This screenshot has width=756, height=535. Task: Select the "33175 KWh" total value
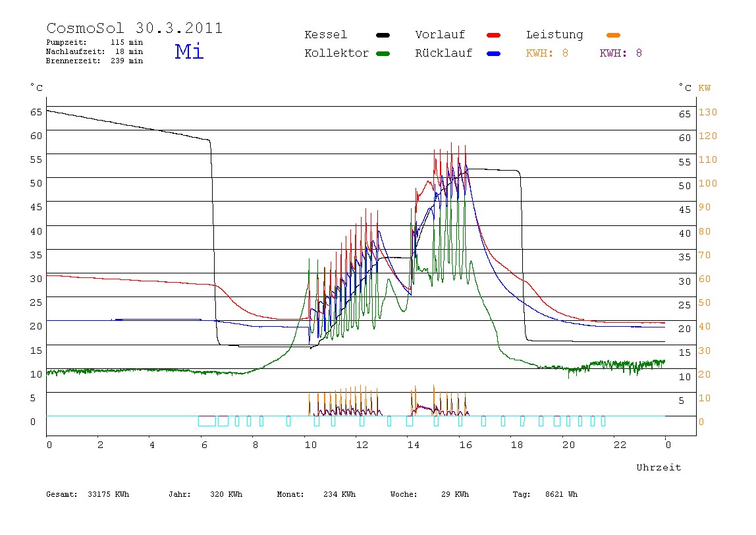click(x=109, y=494)
